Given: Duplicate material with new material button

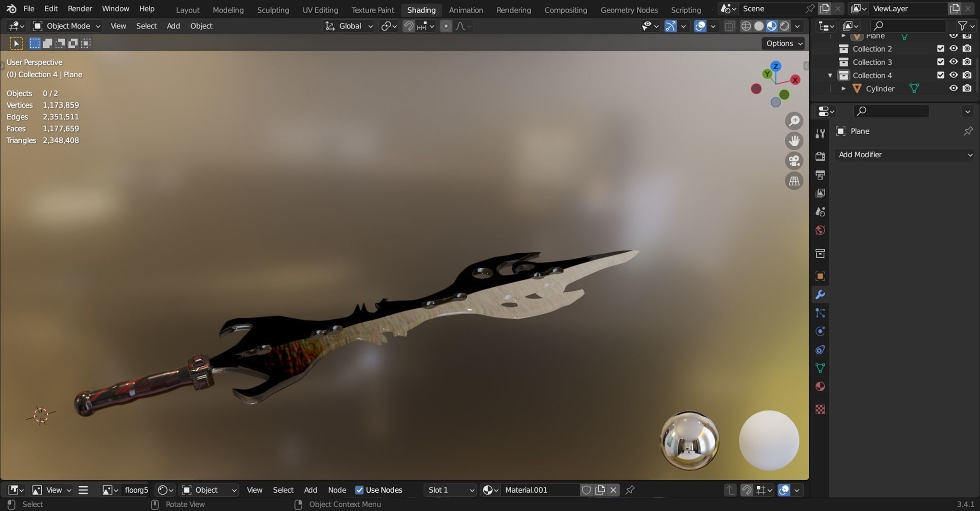Looking at the screenshot, I should [600, 490].
